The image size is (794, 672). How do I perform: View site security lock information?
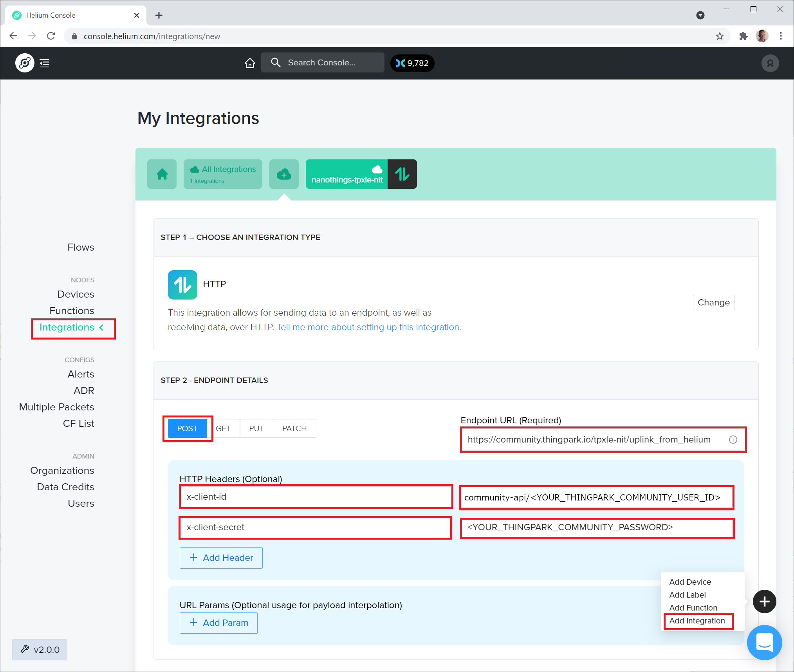(74, 36)
